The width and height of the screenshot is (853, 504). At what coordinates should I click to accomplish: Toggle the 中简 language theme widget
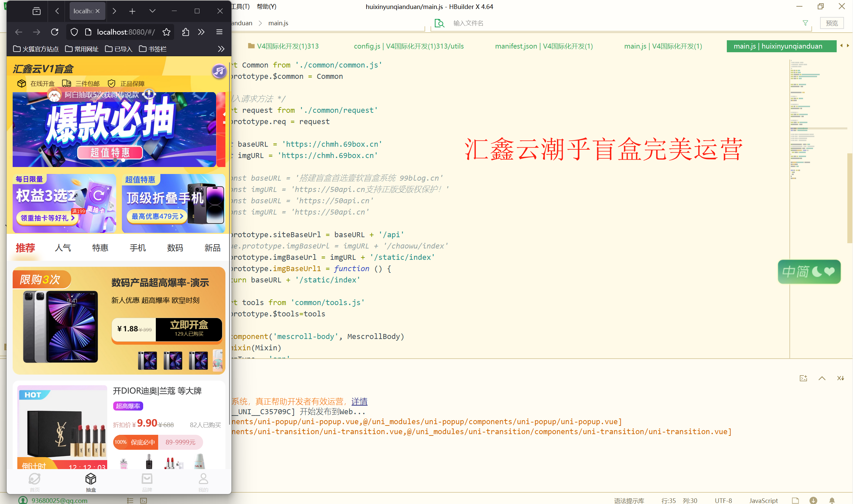[809, 271]
